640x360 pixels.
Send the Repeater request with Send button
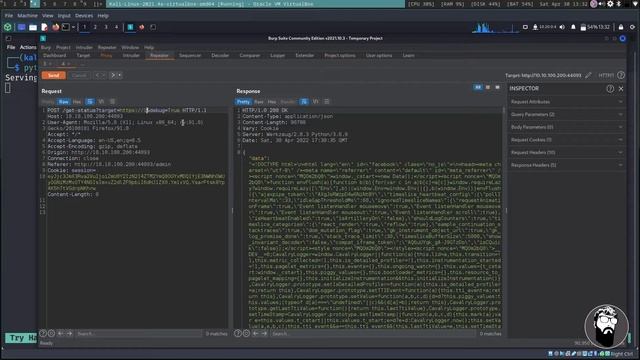(53, 75)
